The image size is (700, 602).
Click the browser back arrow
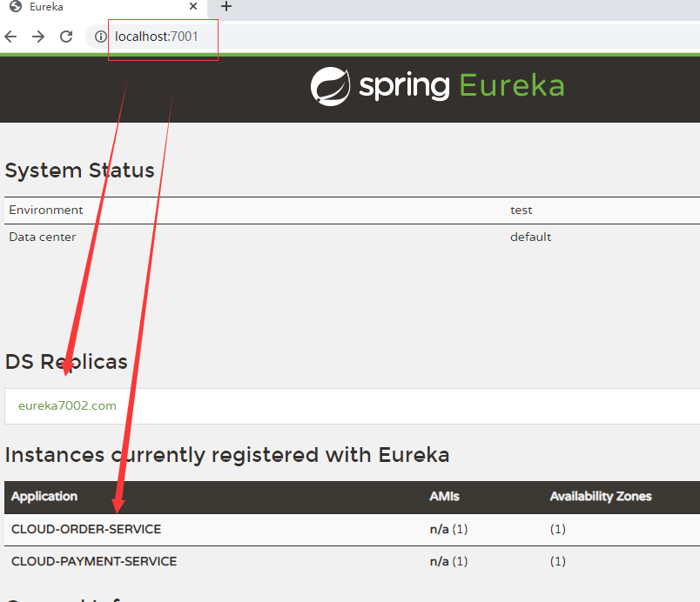pos(10,37)
